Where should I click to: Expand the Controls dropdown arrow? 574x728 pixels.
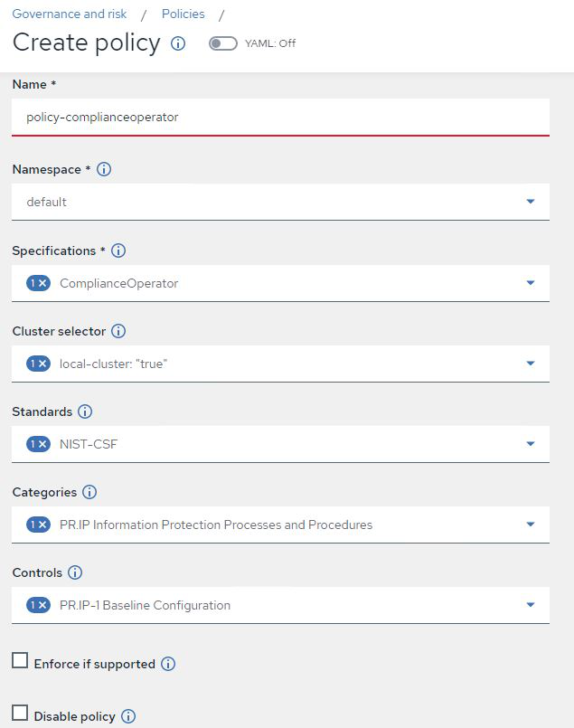[531, 605]
